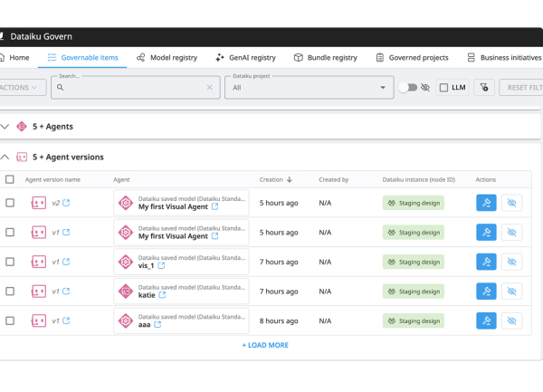Click the govern gavel button for vis_1 row
Screen dimensions: 543x392
pyautogui.click(x=486, y=262)
